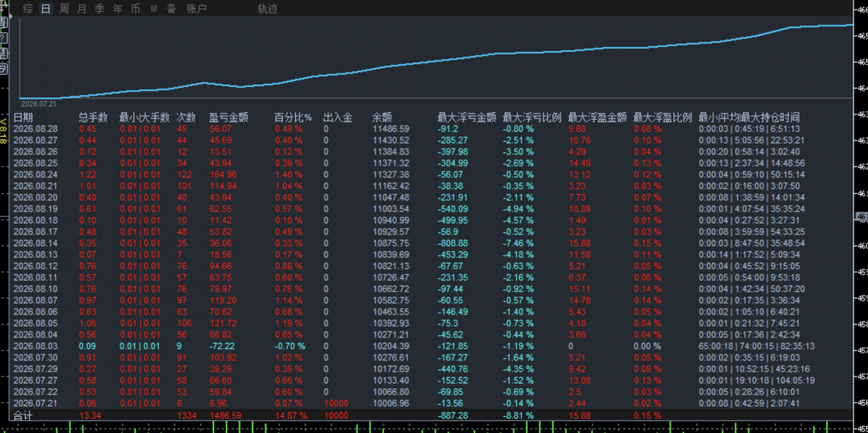This screenshot has height=433, width=868.
Task: Click the total trade count 1334
Action: coord(187,416)
